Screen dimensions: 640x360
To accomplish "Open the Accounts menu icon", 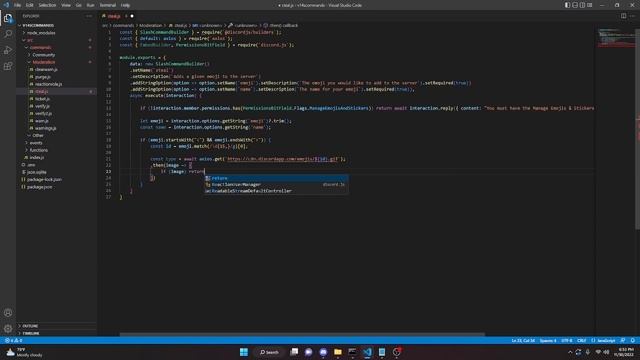I will pos(8,313).
